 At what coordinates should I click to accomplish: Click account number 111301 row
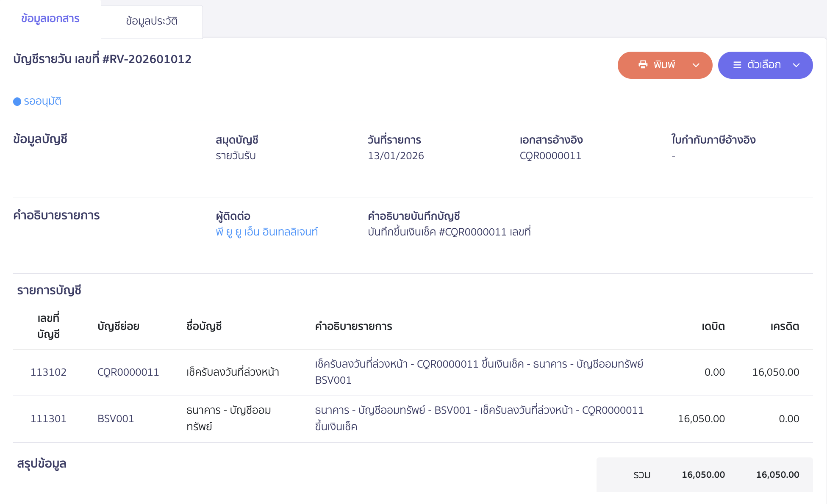click(x=48, y=419)
